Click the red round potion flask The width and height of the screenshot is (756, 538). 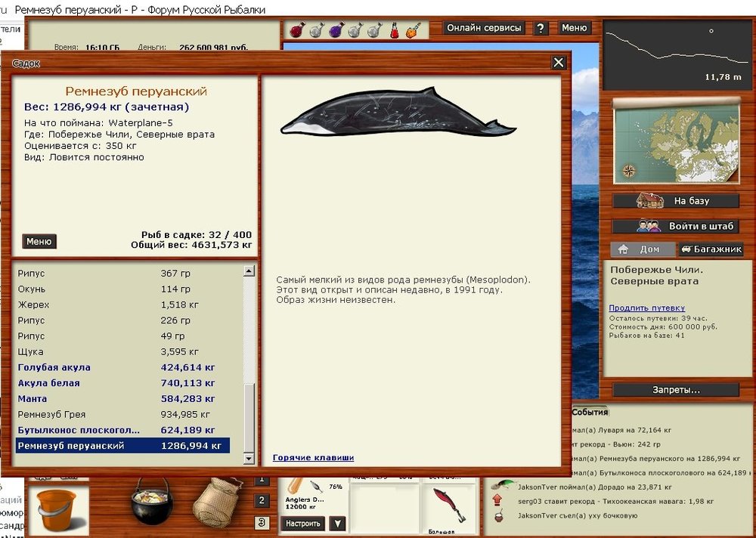tap(297, 30)
